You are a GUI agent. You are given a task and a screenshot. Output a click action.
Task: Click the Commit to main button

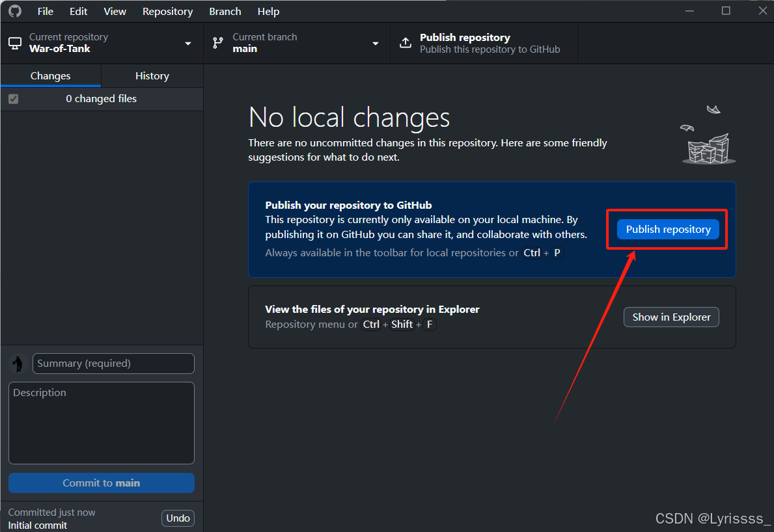[101, 483]
